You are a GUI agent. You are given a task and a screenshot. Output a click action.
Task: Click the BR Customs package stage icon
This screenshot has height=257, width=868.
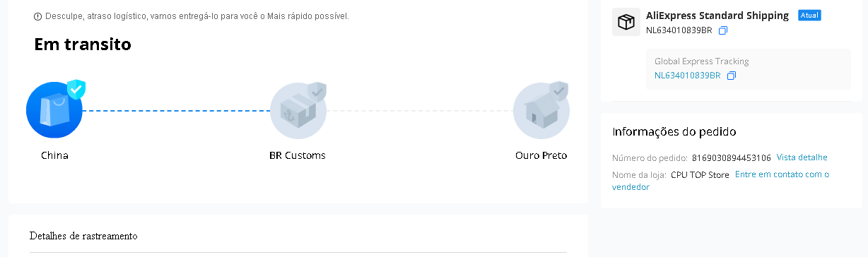[298, 110]
